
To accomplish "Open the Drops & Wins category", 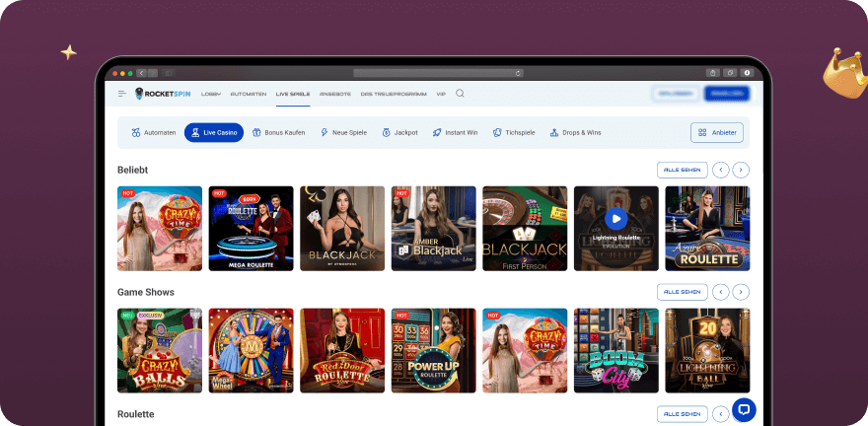I will [x=575, y=132].
